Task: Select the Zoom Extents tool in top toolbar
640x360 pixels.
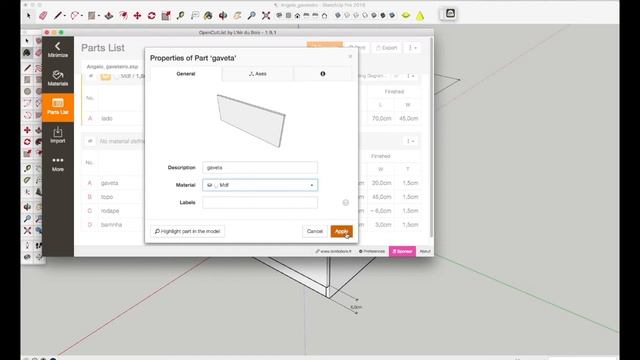Action: pos(266,16)
